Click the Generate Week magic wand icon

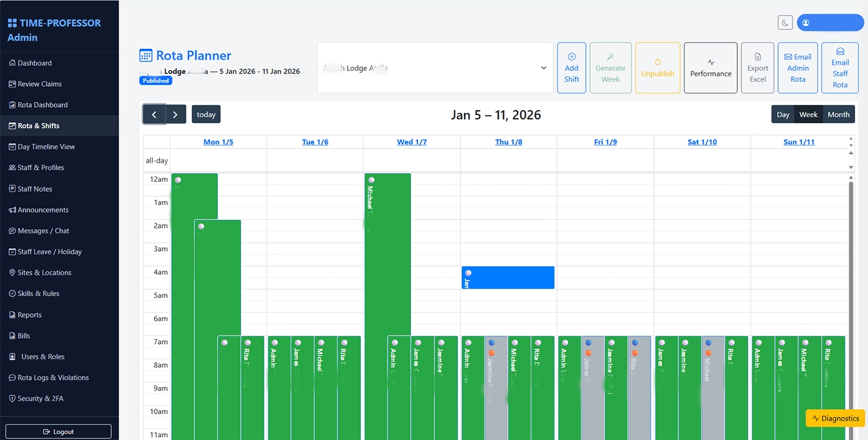(x=610, y=57)
